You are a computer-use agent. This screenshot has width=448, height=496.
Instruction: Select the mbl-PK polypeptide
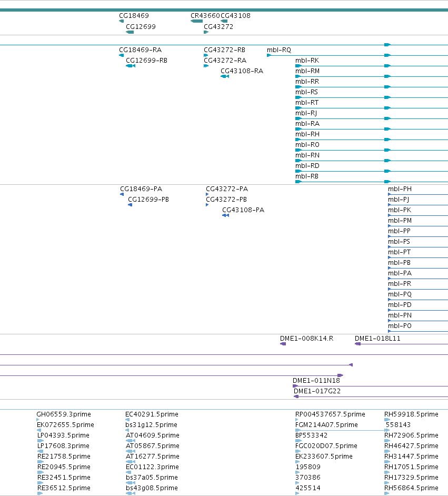(400, 210)
